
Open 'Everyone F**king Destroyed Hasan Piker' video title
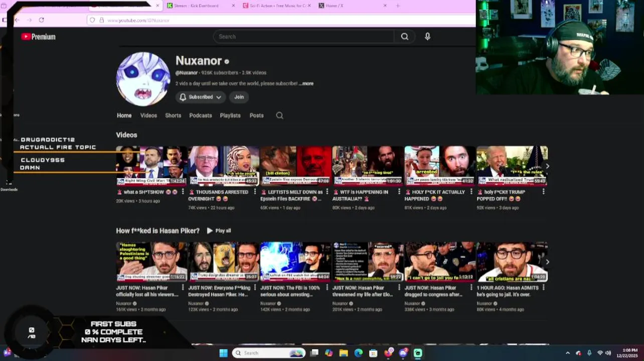tap(219, 291)
